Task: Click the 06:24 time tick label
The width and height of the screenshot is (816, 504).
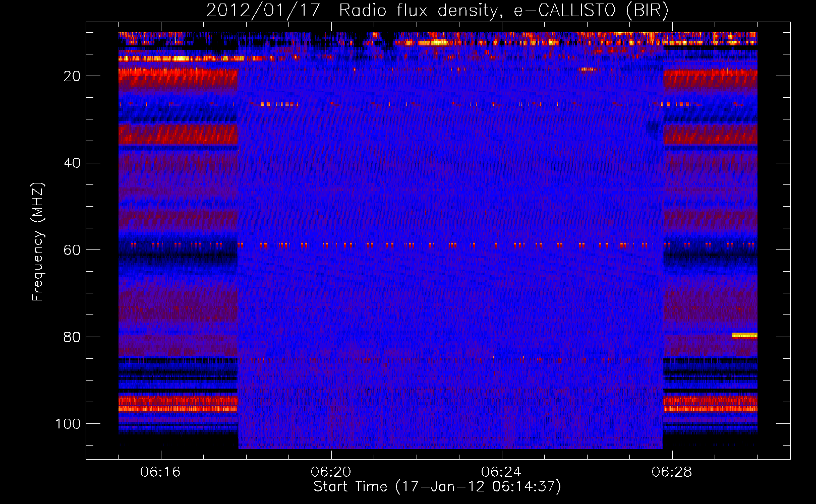Action: point(501,472)
